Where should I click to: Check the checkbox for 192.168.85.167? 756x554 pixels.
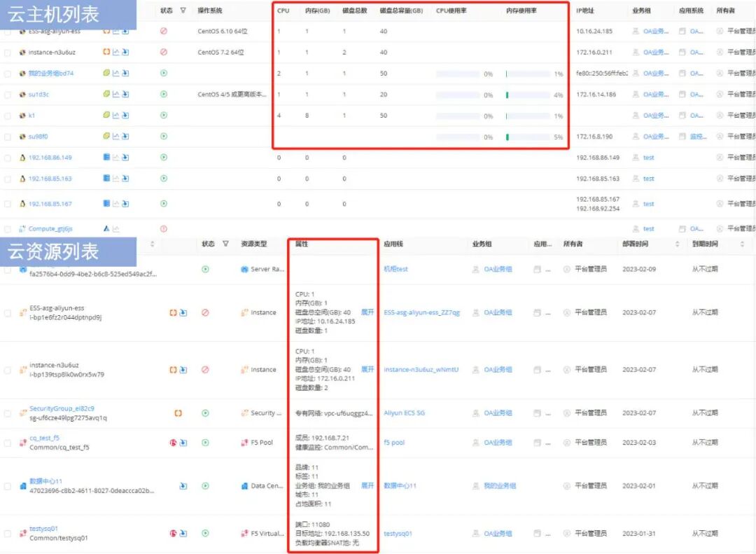(x=7, y=204)
